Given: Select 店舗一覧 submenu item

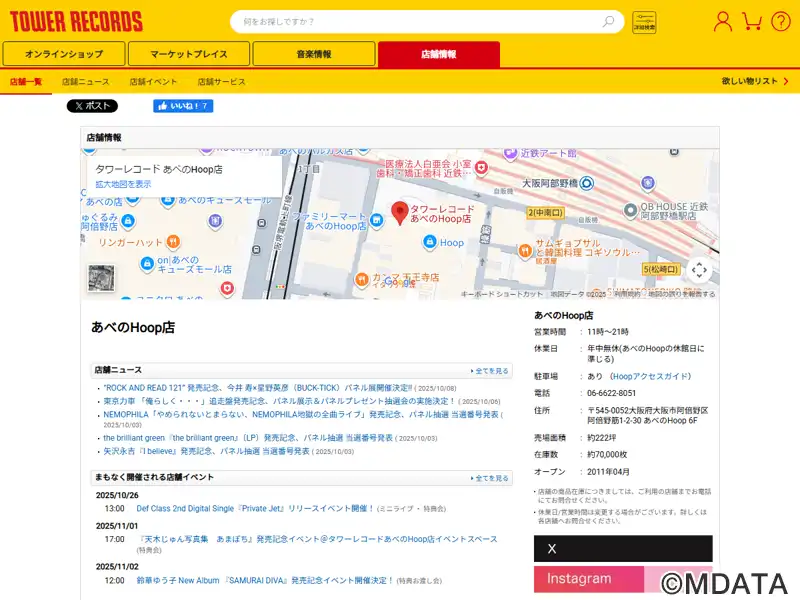Looking at the screenshot, I should click(26, 82).
